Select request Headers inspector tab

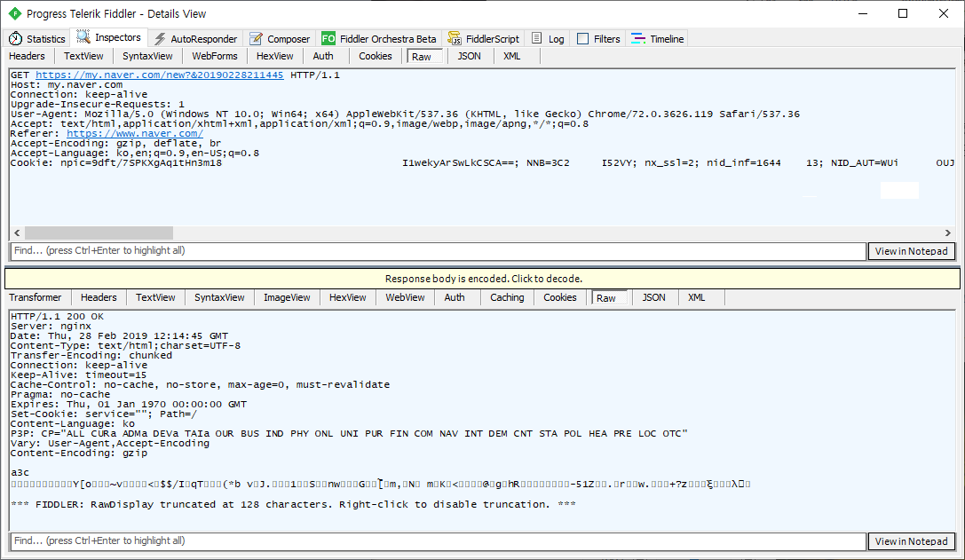tap(28, 56)
